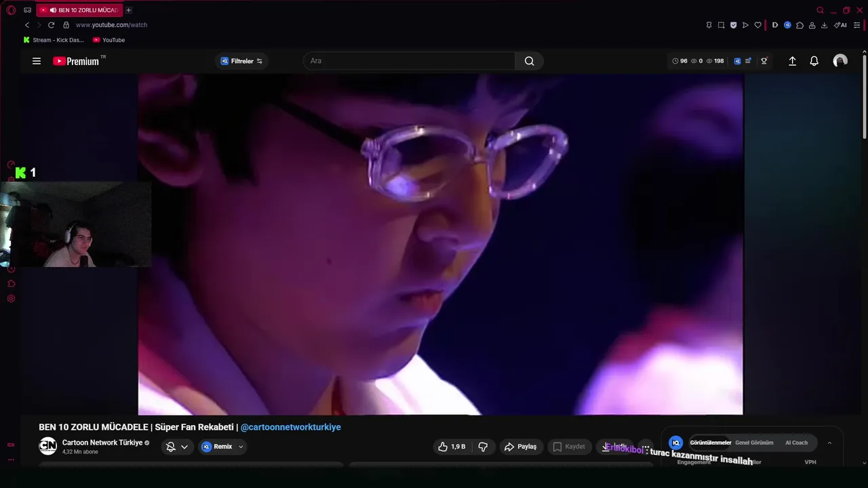This screenshot has width=868, height=488.
Task: Select the AI Coach tab
Action: click(796, 443)
